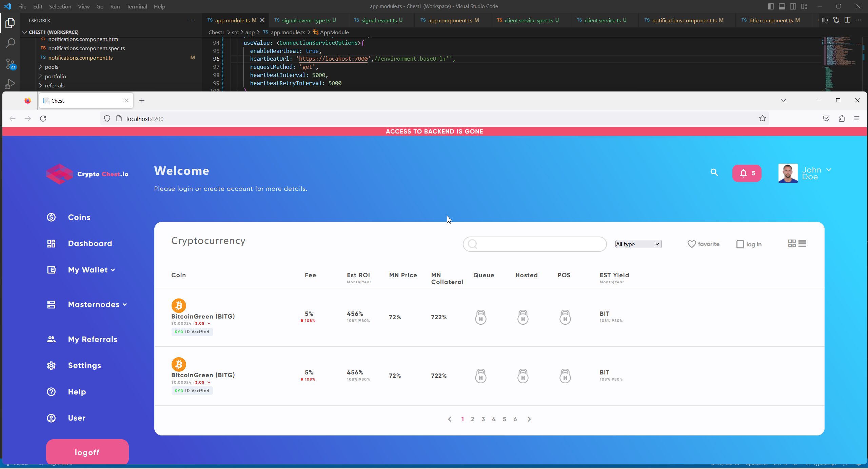Open Source Control view with 23 badge
Viewport: 868px width, 469px height.
10,64
